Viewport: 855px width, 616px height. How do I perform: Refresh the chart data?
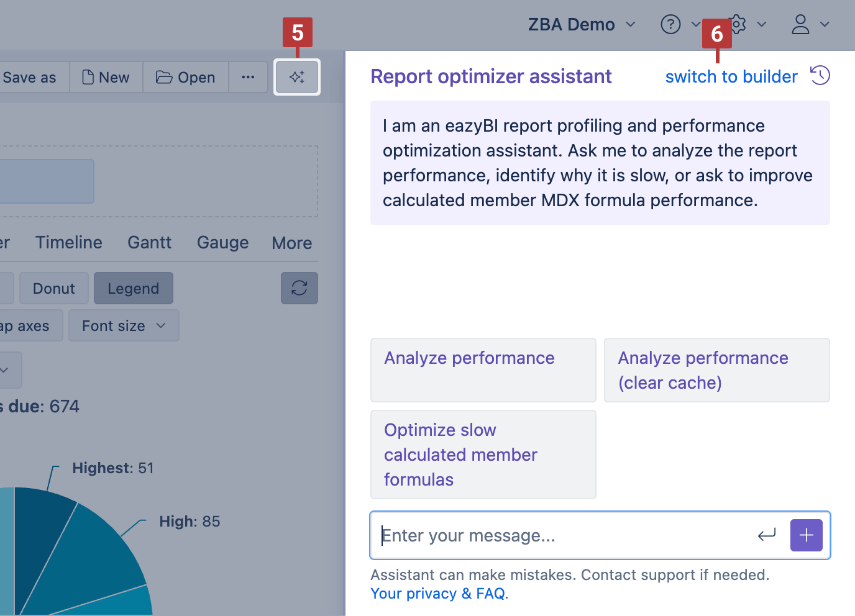pyautogui.click(x=299, y=288)
